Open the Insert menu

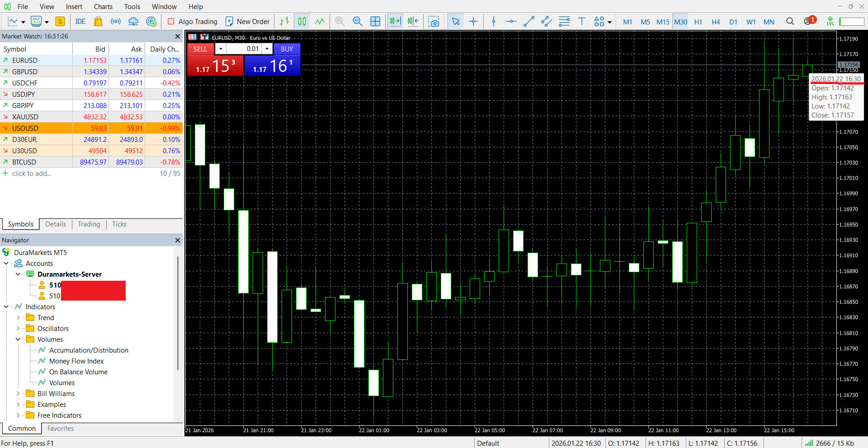tap(74, 6)
